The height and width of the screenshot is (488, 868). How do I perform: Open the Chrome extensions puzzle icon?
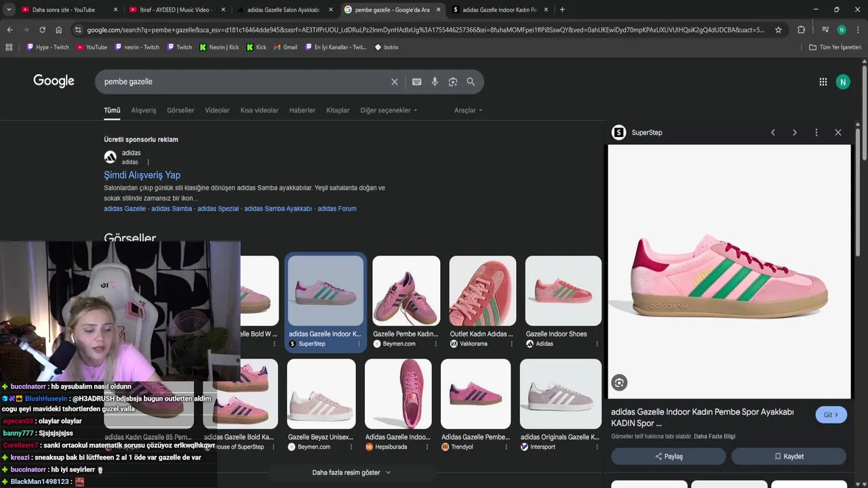pos(802,30)
